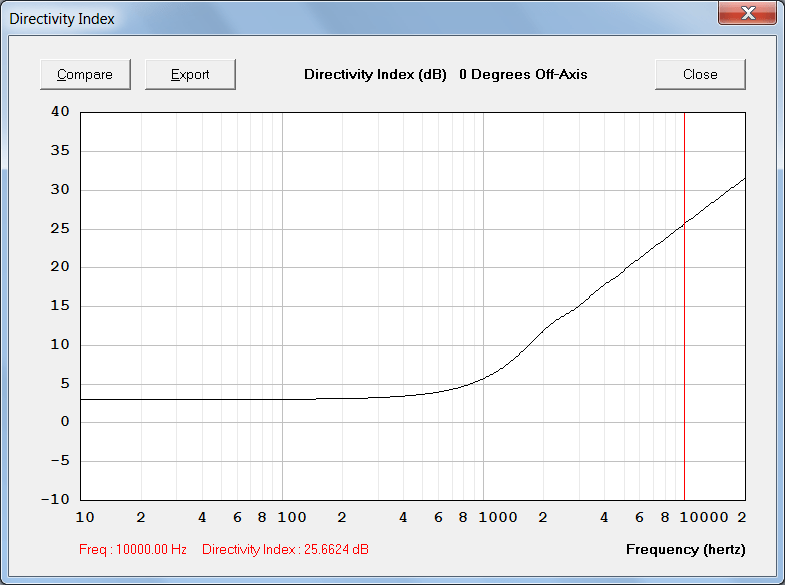Click the 10000 label on frequency axis

click(704, 517)
